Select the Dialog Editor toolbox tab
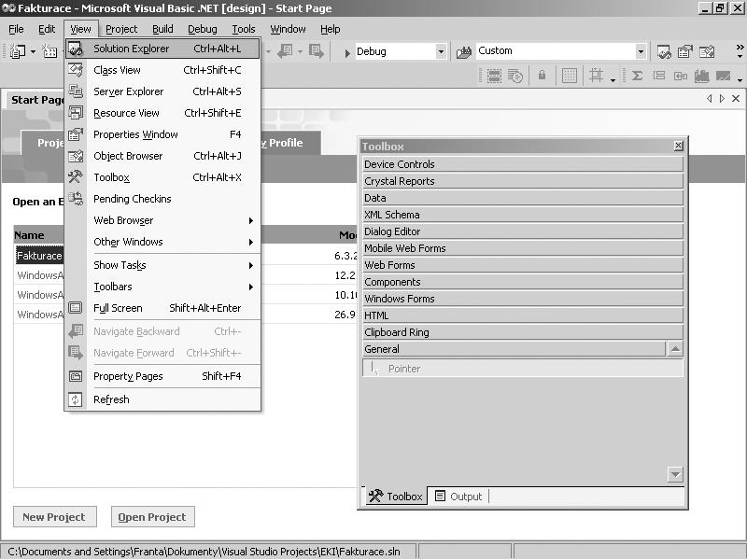This screenshot has height=560, width=747. click(x=523, y=231)
